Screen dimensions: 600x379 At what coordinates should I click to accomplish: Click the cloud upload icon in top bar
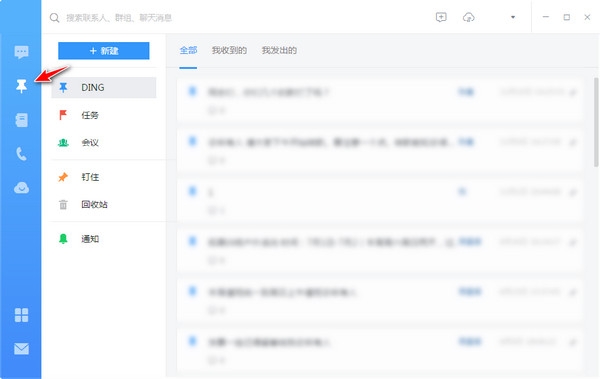tap(468, 17)
